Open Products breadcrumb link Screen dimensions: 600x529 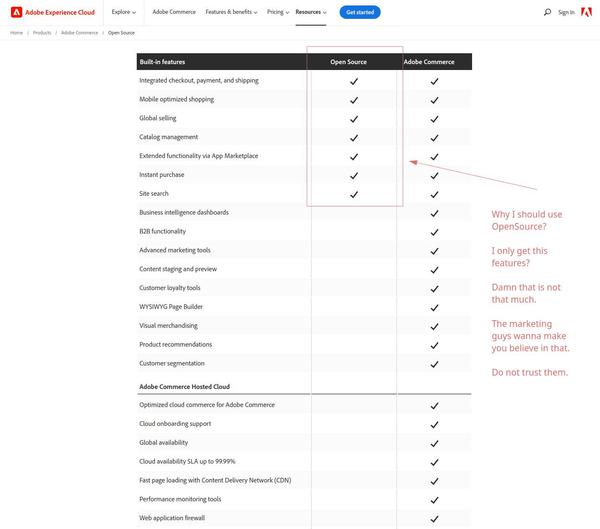pos(42,33)
